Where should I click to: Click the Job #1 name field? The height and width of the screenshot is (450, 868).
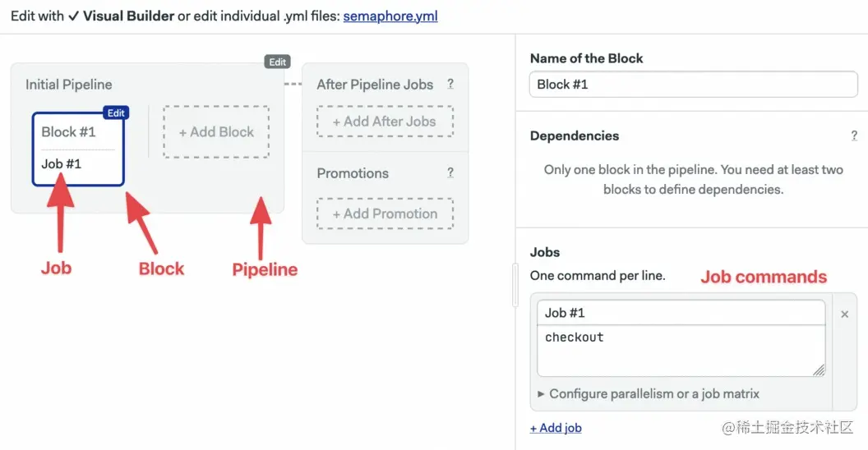[681, 313]
